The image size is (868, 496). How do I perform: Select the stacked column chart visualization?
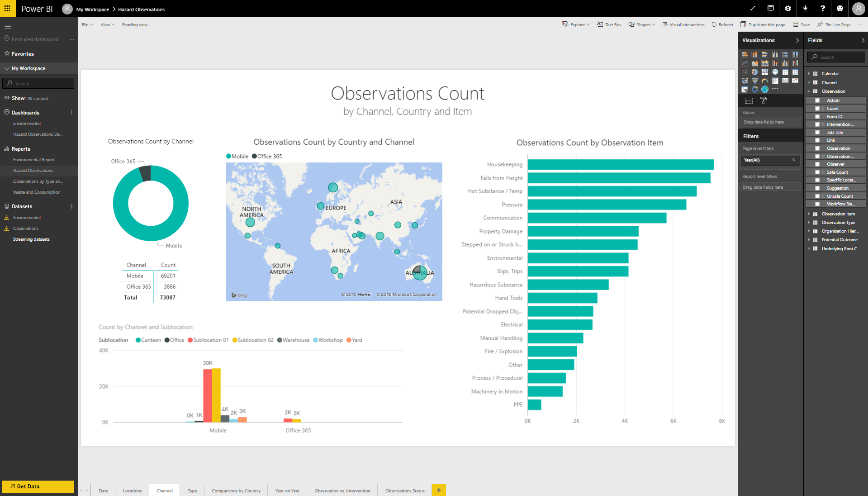755,54
